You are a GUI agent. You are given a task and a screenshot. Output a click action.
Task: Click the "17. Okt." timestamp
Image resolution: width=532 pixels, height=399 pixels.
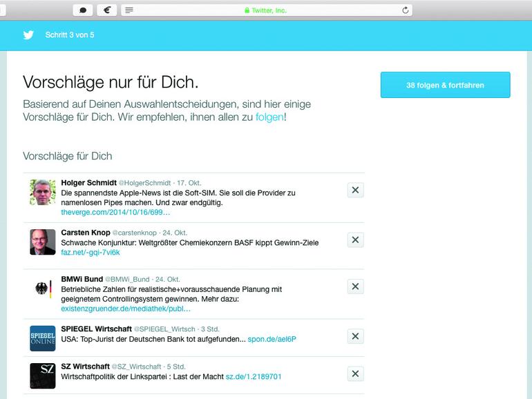click(189, 183)
